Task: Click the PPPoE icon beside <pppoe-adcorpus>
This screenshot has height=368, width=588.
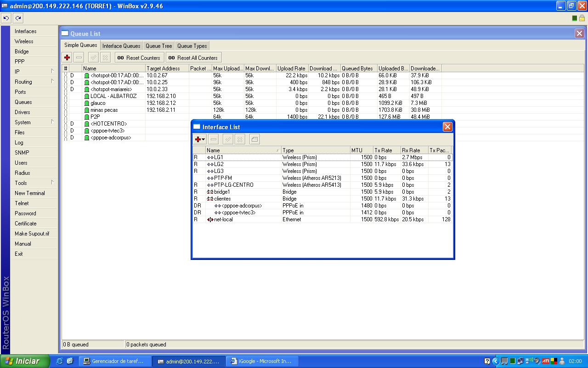Action: [218, 206]
